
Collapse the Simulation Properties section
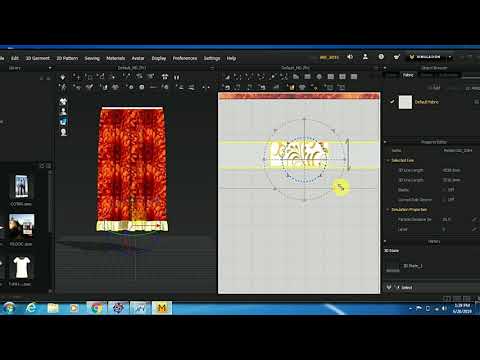(388, 210)
